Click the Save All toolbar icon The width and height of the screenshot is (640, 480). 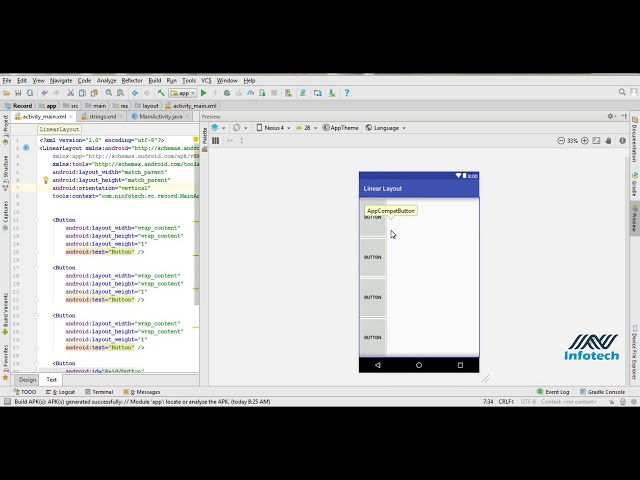18,93
